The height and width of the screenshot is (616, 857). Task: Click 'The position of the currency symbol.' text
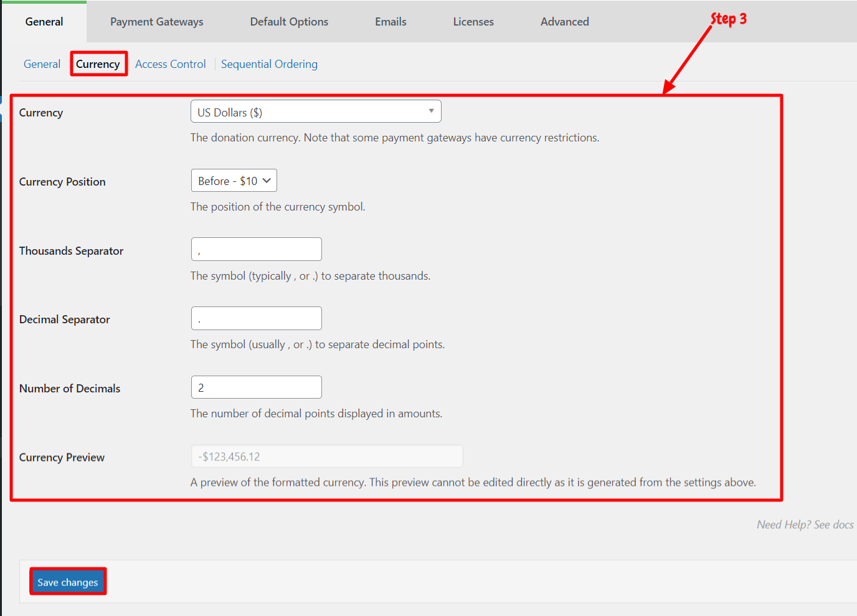278,207
